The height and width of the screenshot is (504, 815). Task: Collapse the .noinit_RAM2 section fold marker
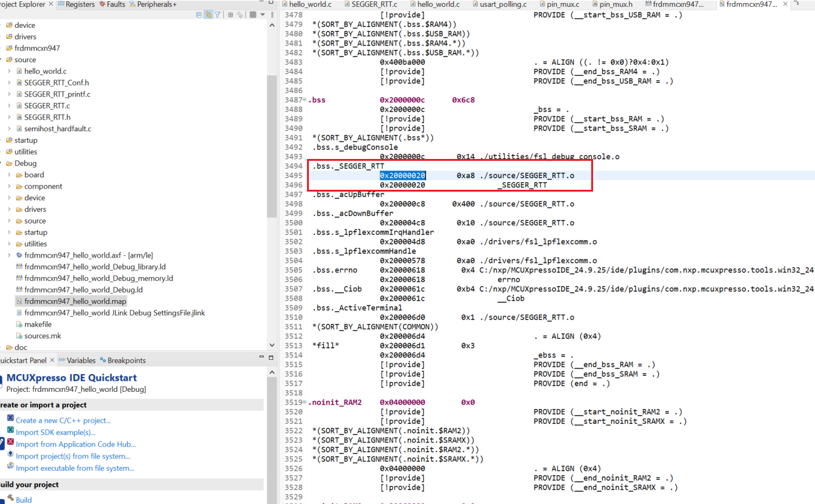(305, 402)
